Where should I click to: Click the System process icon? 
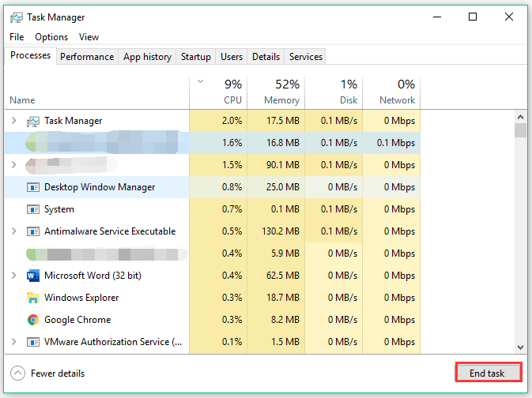33,209
